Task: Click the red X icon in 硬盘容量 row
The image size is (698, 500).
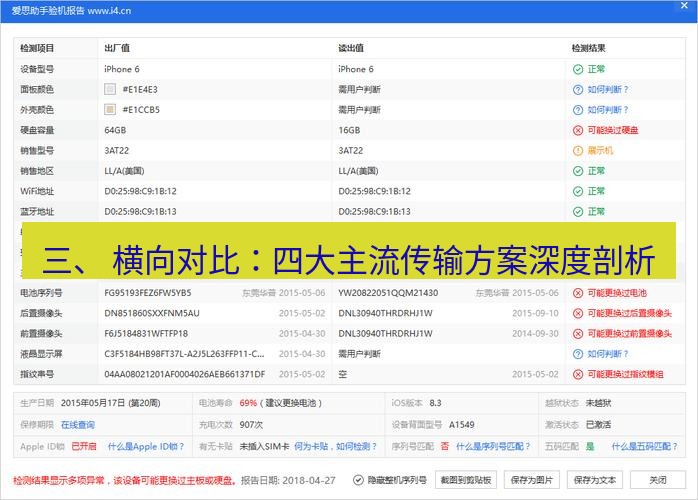Action: (577, 130)
